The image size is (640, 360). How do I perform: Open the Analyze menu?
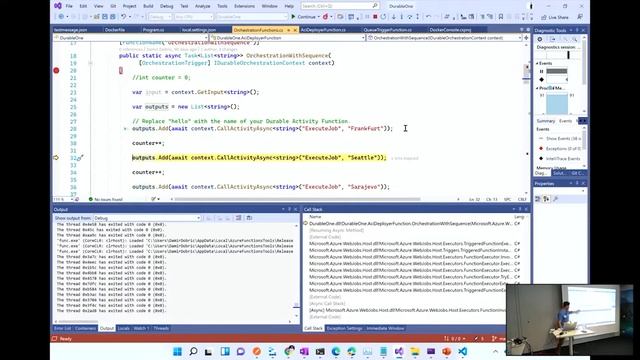(x=202, y=6)
